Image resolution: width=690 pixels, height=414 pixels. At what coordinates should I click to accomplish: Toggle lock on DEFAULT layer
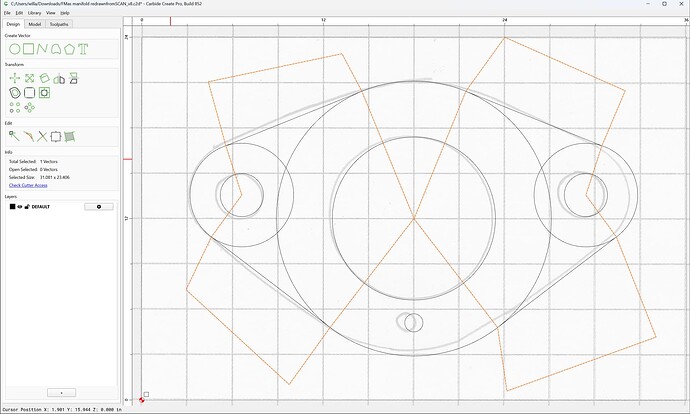click(x=27, y=207)
